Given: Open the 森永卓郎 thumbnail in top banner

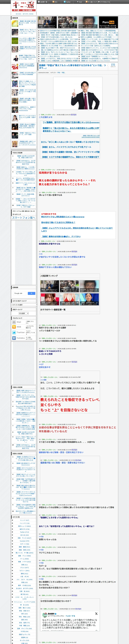Looking at the screenshot, I should pos(88,22).
